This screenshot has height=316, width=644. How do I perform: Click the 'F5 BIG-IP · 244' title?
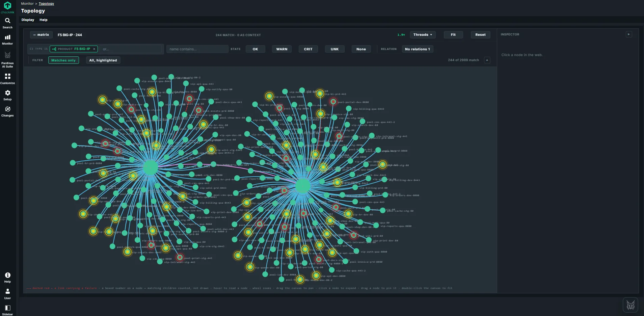pos(70,35)
